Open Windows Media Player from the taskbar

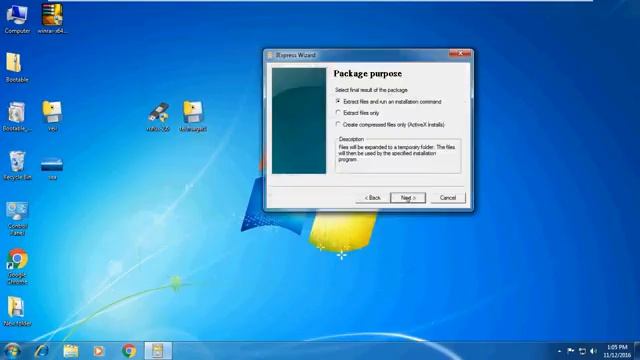click(98, 351)
